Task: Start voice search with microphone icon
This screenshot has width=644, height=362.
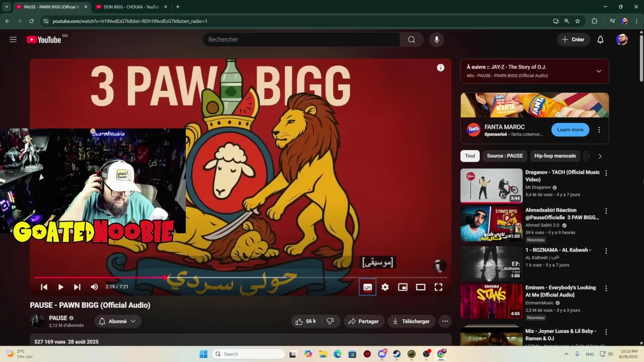Action: (437, 40)
